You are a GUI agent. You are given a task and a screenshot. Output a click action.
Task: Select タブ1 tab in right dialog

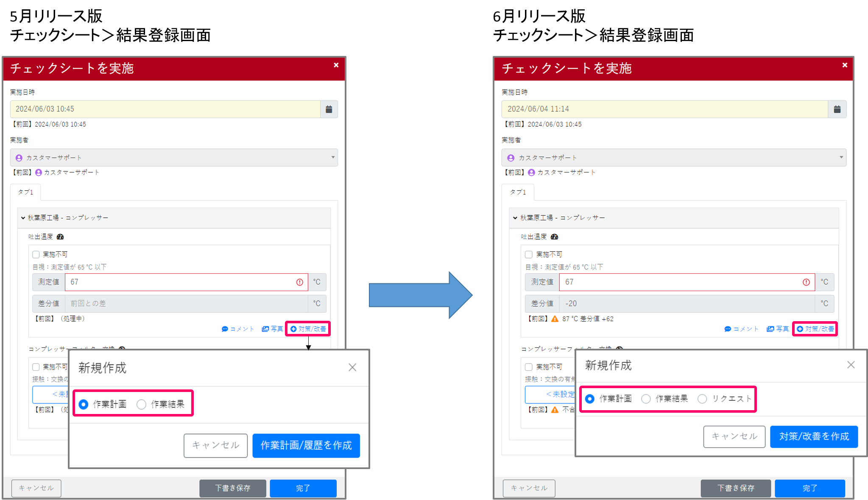point(518,192)
